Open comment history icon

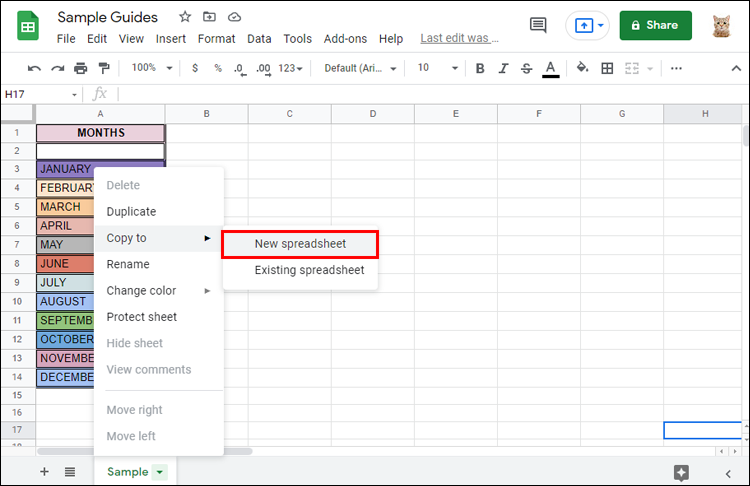coord(538,25)
